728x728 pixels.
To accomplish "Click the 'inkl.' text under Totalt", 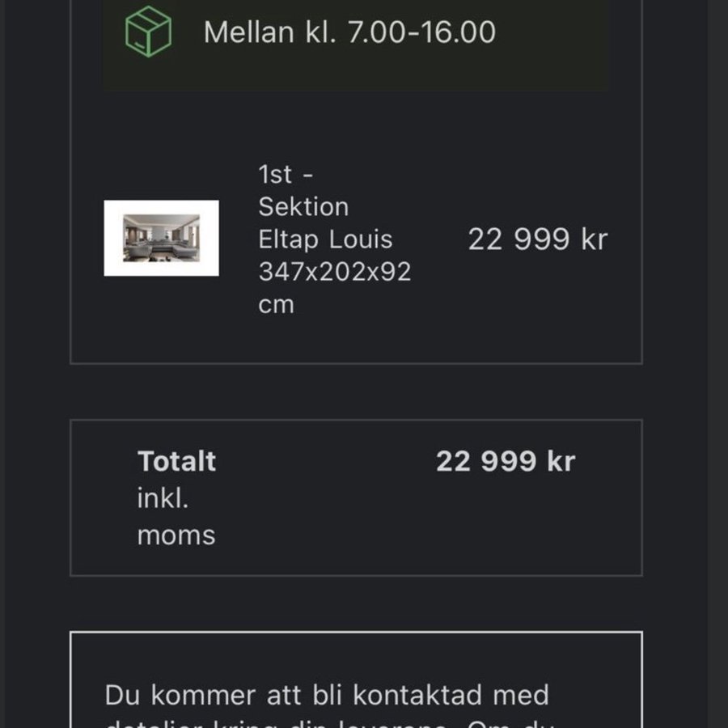I will (x=163, y=498).
